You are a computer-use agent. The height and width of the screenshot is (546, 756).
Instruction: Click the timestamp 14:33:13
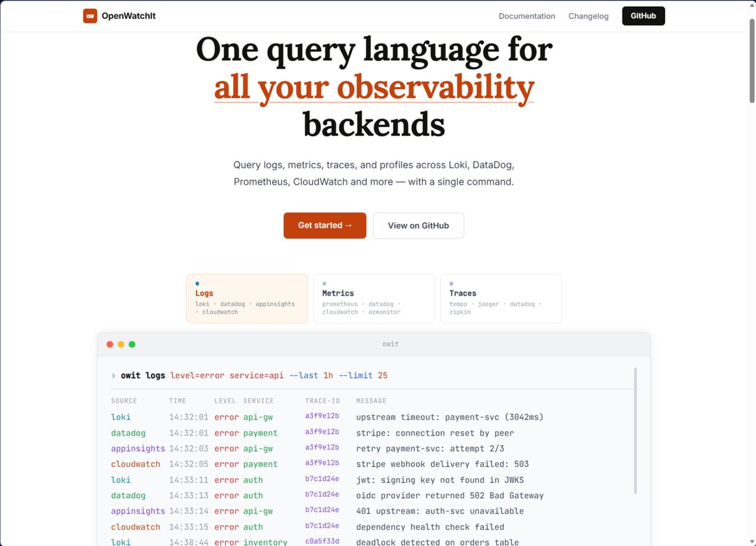tap(188, 496)
